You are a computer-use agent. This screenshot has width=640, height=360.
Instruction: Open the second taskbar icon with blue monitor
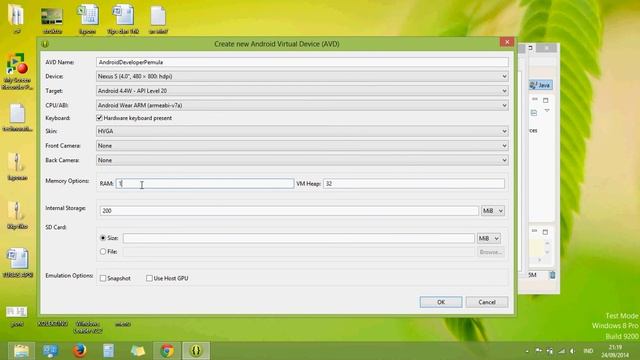click(x=50, y=351)
